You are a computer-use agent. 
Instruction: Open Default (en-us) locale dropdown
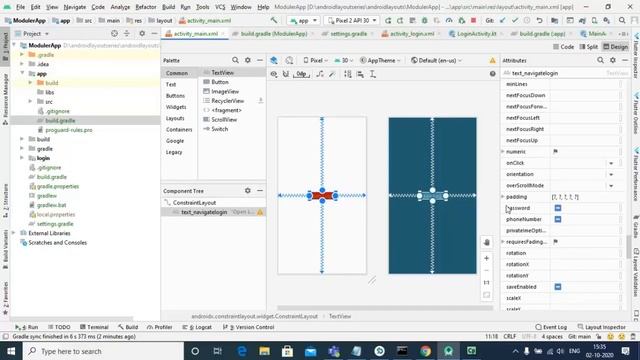click(436, 60)
